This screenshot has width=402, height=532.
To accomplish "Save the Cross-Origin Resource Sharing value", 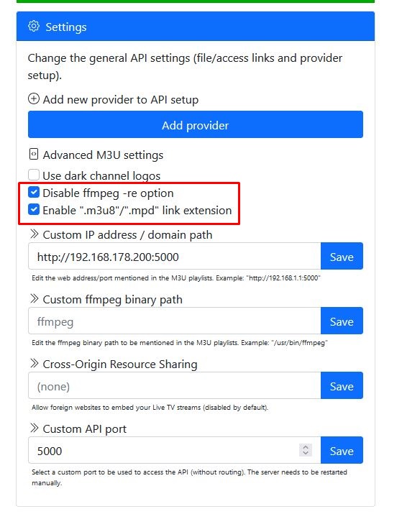I will pyautogui.click(x=342, y=385).
